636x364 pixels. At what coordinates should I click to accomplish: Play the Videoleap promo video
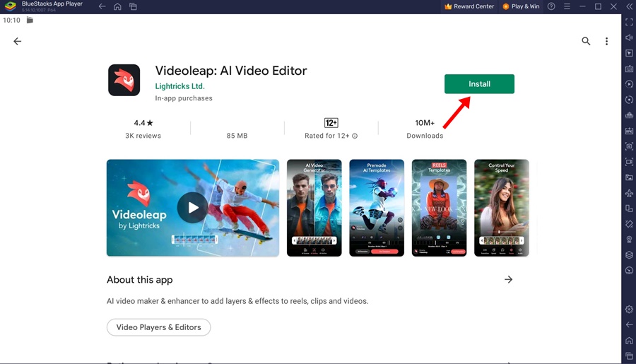[x=193, y=208]
